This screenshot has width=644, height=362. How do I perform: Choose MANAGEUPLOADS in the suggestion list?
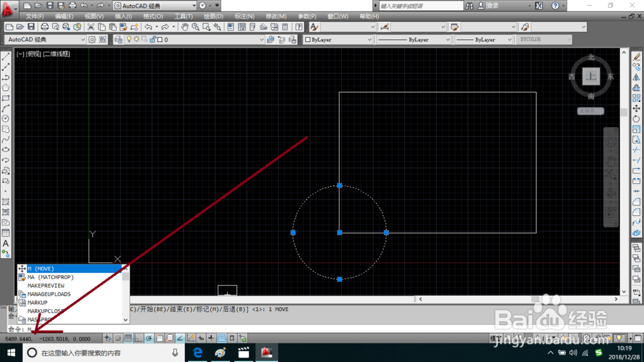pos(70,294)
